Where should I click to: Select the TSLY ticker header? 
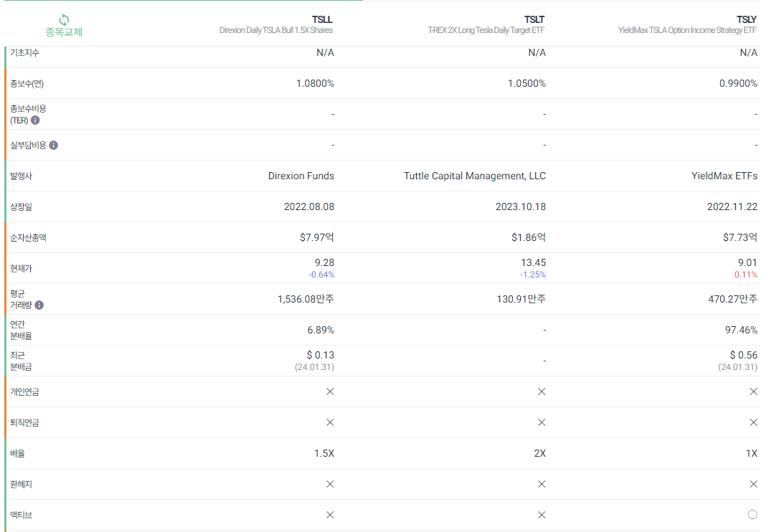pyautogui.click(x=746, y=19)
